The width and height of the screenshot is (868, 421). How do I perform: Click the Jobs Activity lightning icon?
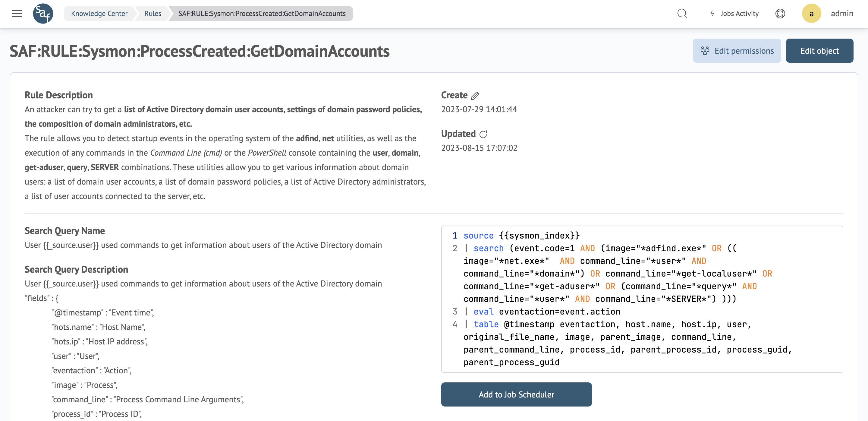coord(712,14)
